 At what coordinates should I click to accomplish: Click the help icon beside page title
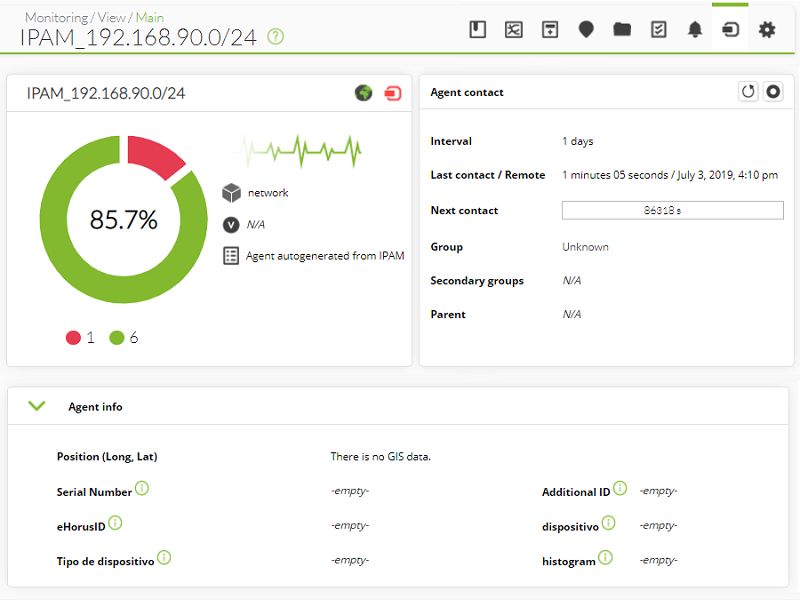pos(276,37)
